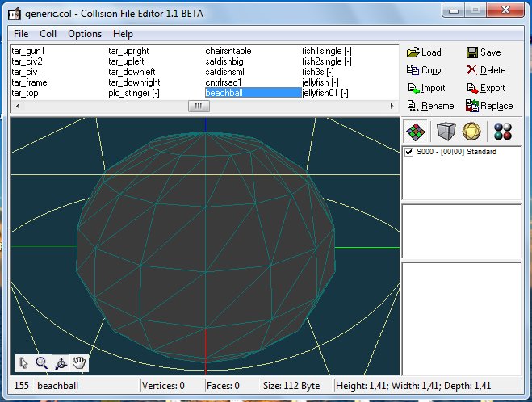Select fish1single [-] in the list
Screen dimensions: 532x402
327,51
